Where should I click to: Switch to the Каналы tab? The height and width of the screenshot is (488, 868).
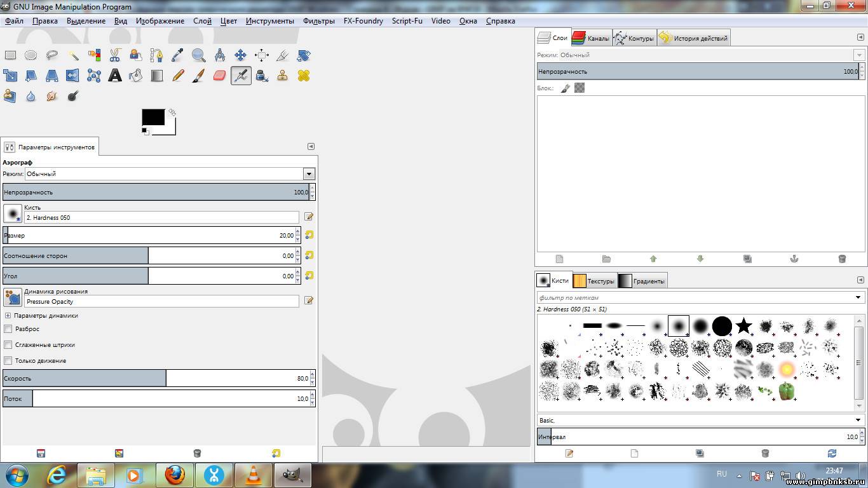point(591,38)
